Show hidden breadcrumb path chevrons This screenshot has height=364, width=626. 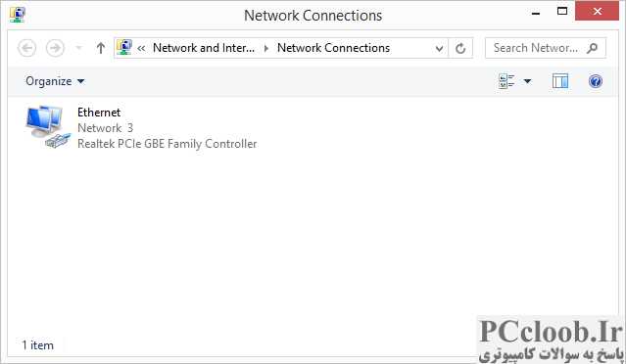pos(141,49)
